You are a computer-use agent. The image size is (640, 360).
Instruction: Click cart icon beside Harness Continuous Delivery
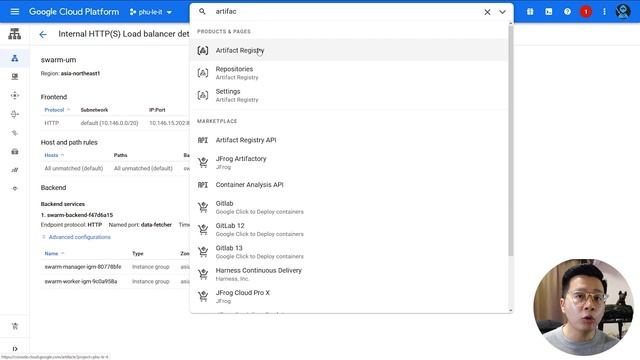203,274
